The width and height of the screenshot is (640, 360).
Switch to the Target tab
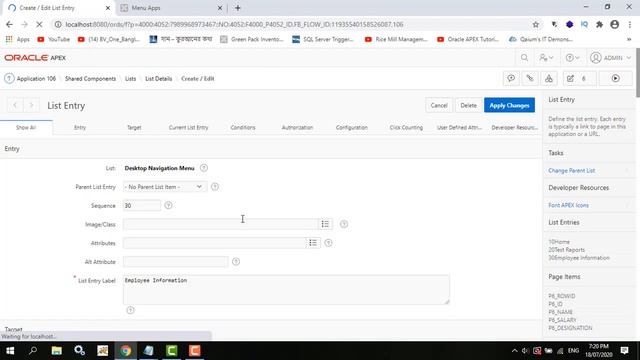134,127
